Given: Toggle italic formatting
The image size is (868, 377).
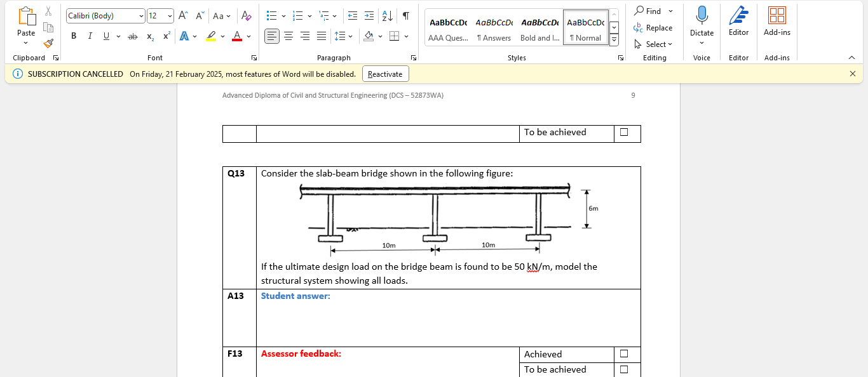Looking at the screenshot, I should point(90,36).
